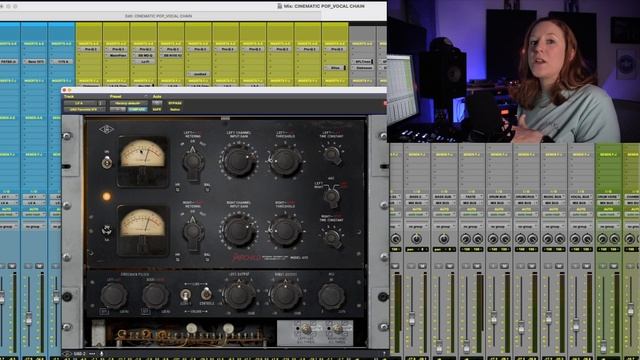
Task: Click the Right Output knob
Action: click(285, 295)
